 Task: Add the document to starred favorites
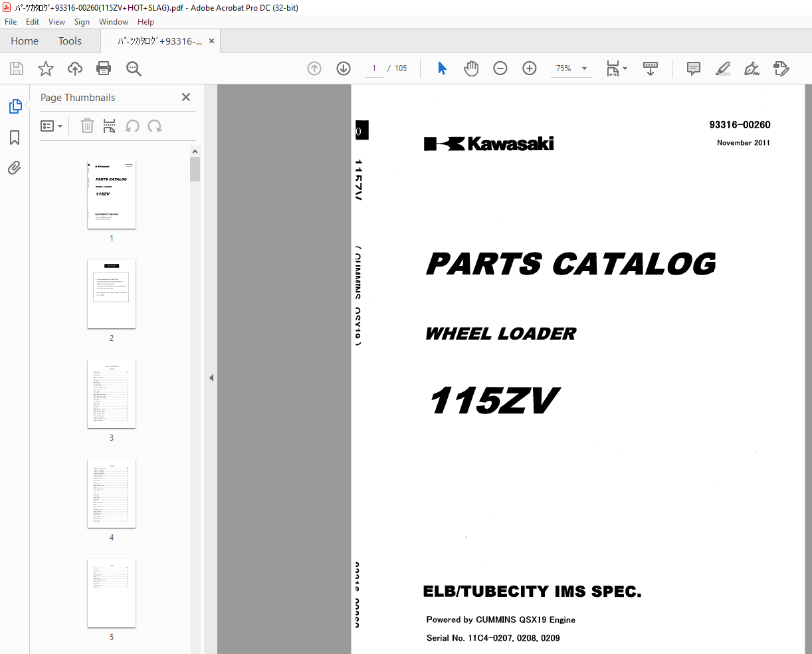46,68
